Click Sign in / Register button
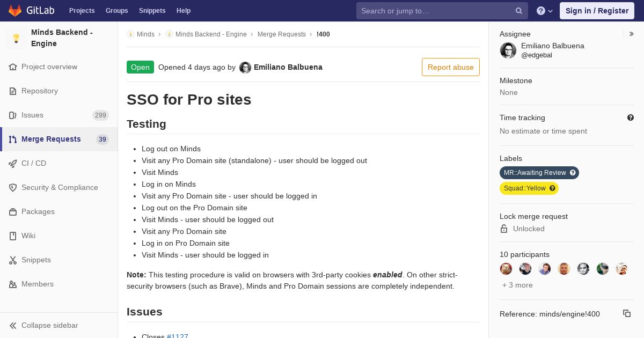 597,11
